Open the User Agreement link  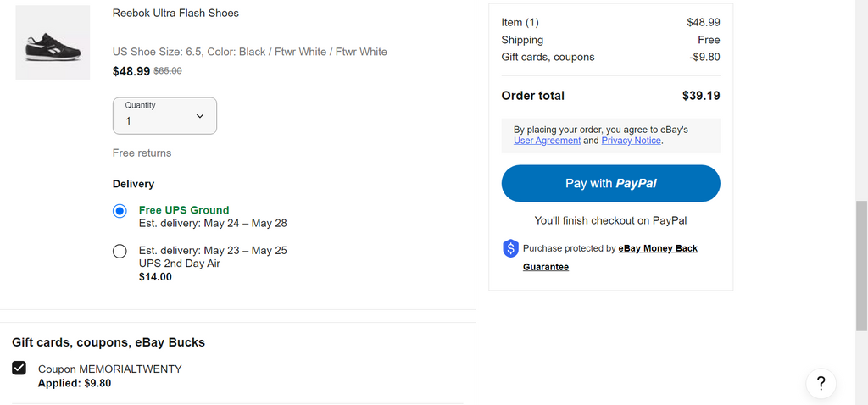coord(547,141)
